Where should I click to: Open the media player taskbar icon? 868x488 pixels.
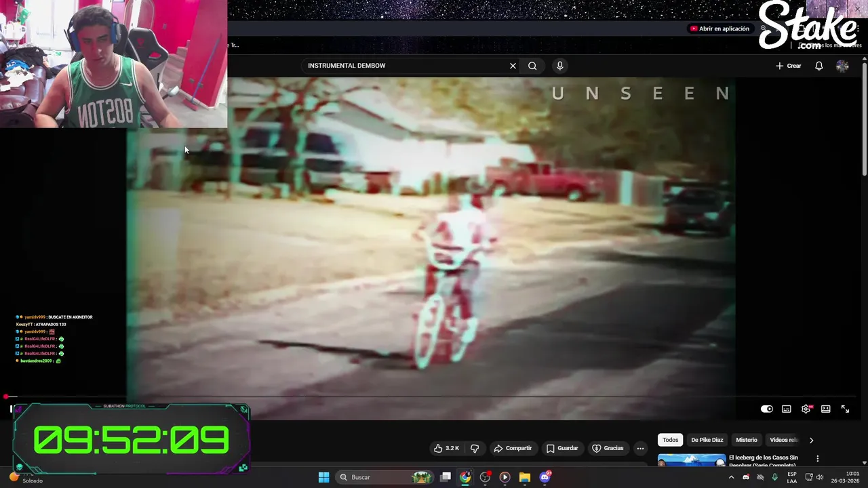tap(505, 477)
